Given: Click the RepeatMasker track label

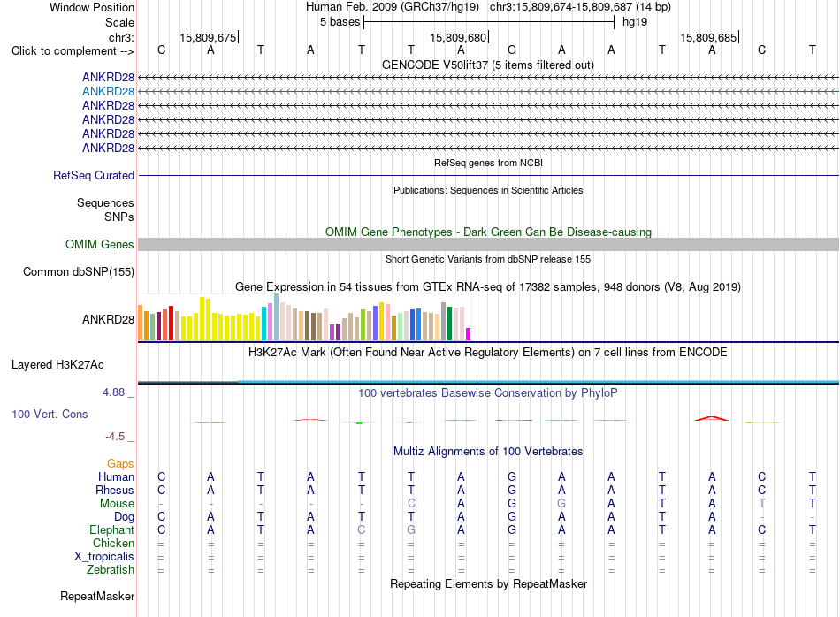Looking at the screenshot, I should (97, 596).
